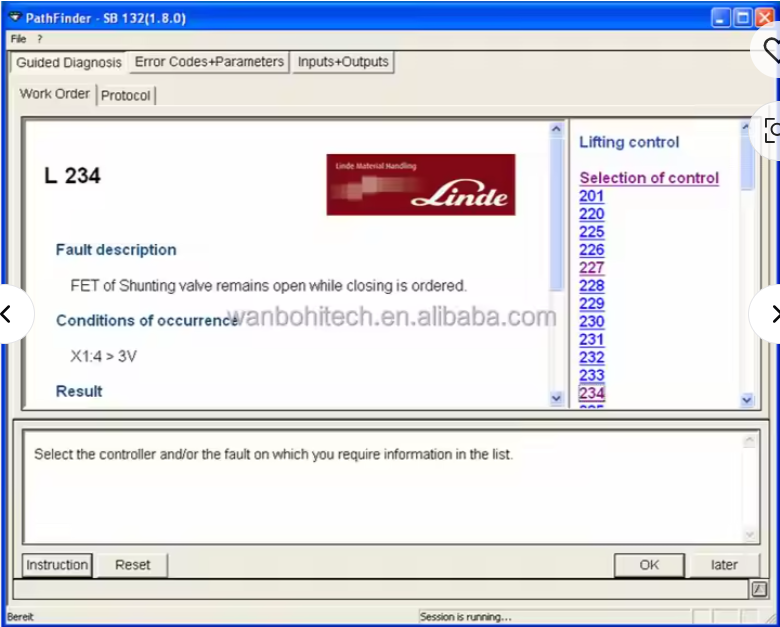Open the ? help menu

[40, 39]
